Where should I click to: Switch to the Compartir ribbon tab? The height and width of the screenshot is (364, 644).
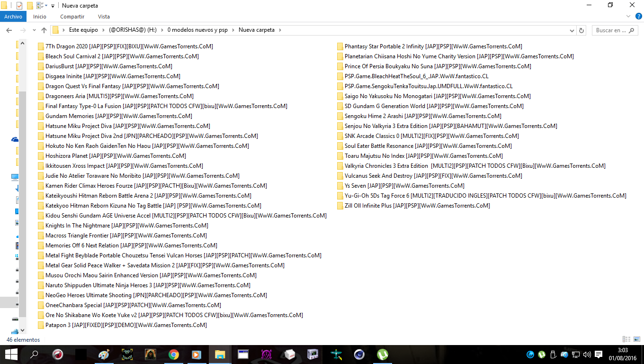click(72, 17)
